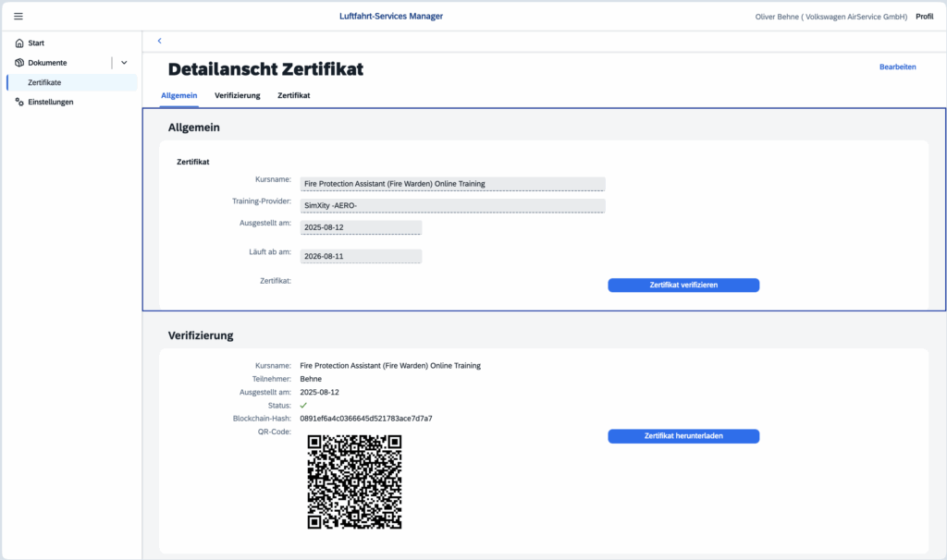Click the QR code image
This screenshot has height=560, width=947.
(x=354, y=482)
